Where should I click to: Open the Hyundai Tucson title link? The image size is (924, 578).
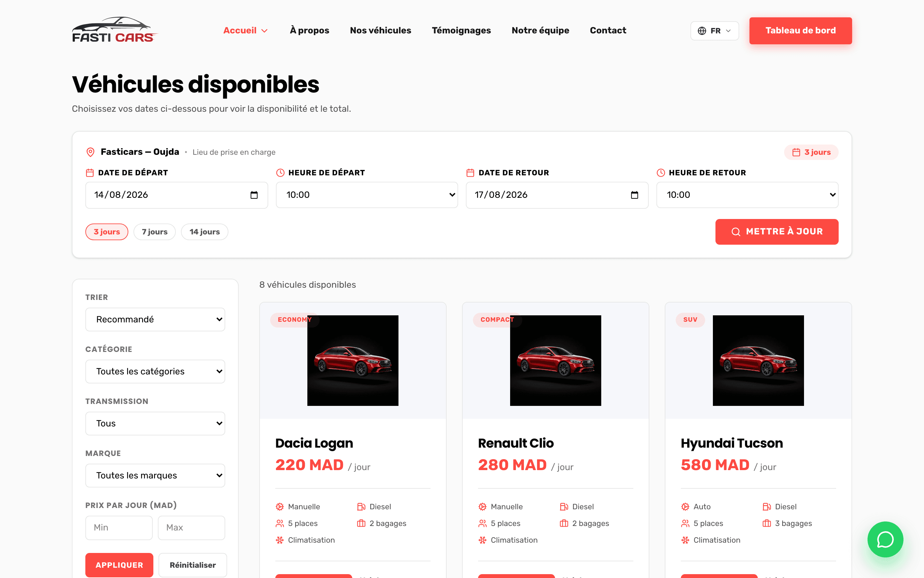732,443
